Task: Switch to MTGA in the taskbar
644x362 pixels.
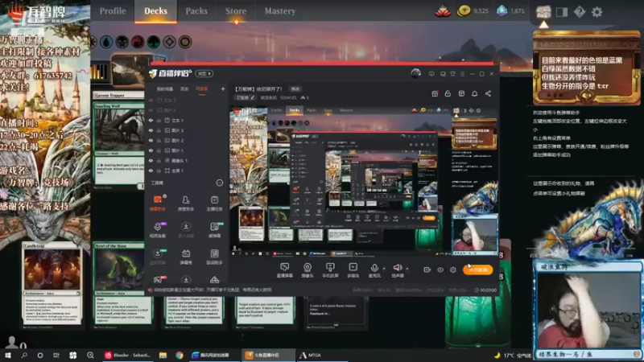Action: pyautogui.click(x=311, y=355)
